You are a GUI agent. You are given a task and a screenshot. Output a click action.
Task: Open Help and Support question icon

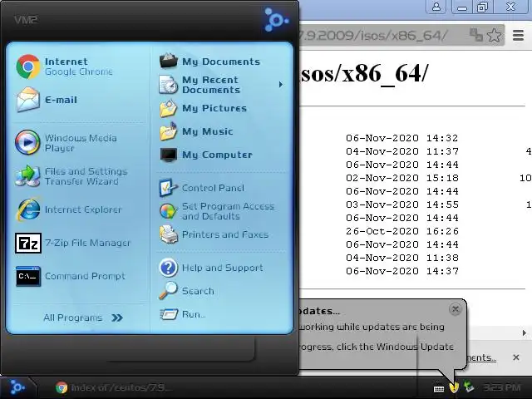[168, 268]
